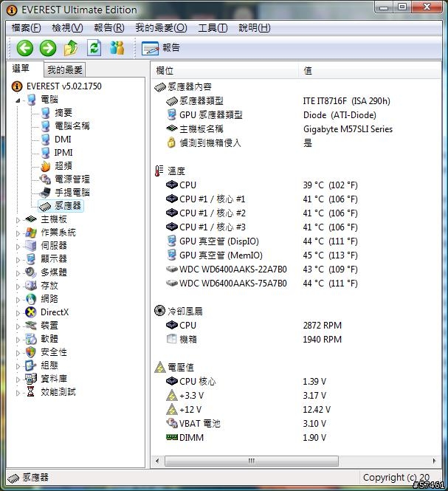
Task: Click the Windows flag icon for 作業系統
Action: pyautogui.click(x=31, y=233)
